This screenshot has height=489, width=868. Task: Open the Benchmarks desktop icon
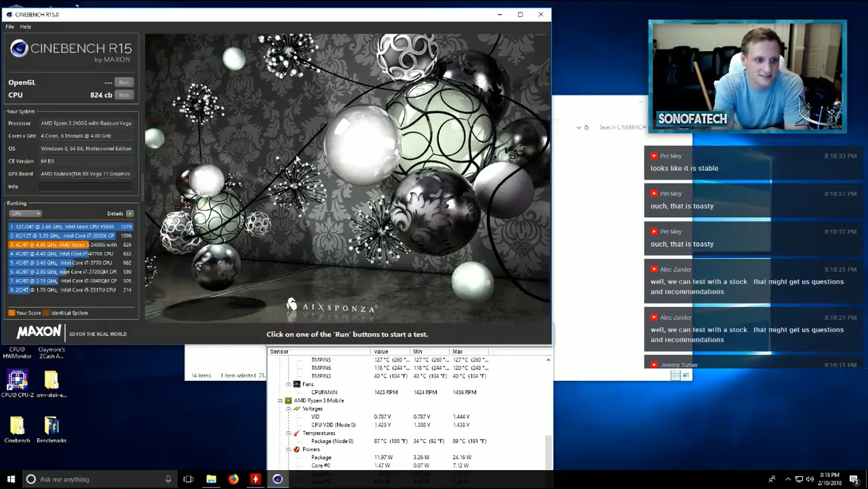click(x=51, y=430)
